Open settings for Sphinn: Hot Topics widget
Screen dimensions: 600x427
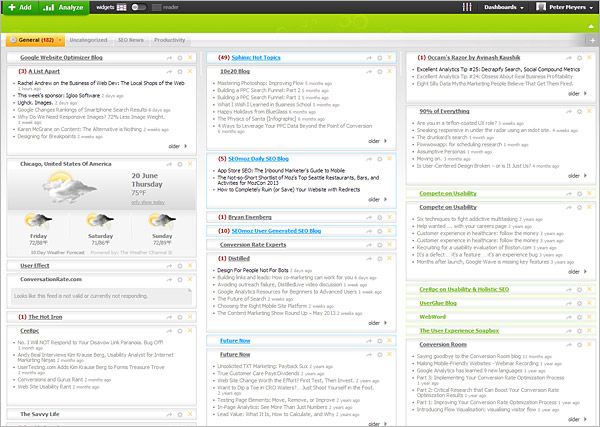tap(381, 58)
